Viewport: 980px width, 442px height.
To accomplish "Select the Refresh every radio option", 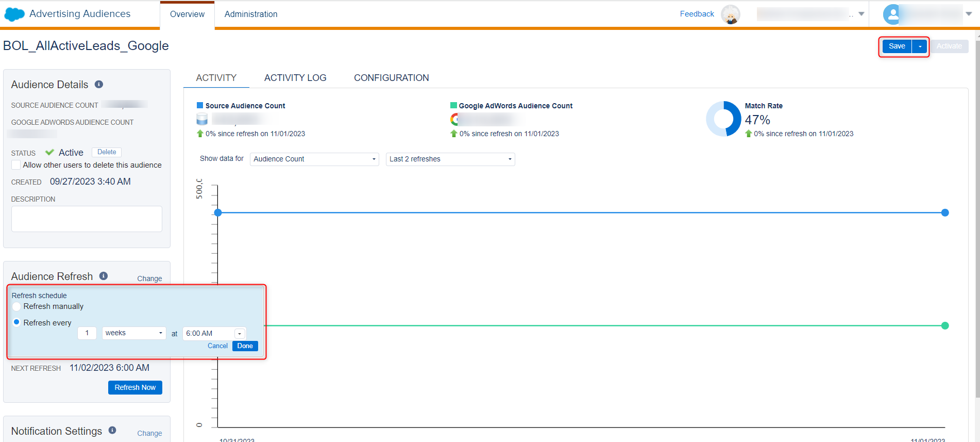I will [x=16, y=322].
